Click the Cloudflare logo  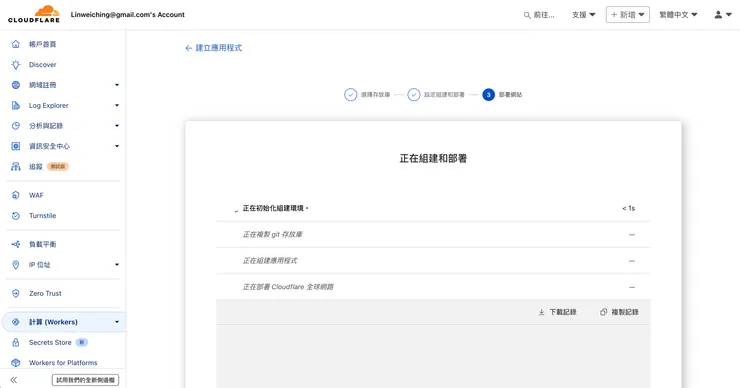click(34, 14)
